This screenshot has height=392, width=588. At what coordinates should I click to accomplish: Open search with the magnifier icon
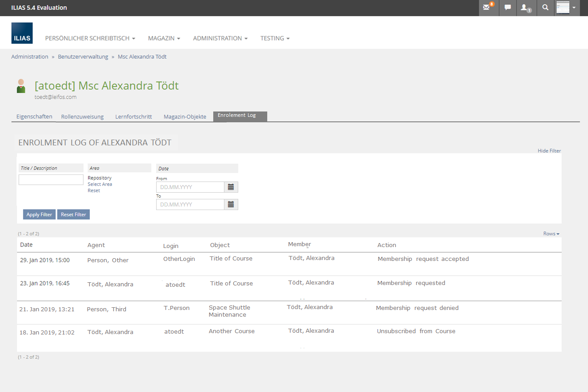[x=545, y=8]
